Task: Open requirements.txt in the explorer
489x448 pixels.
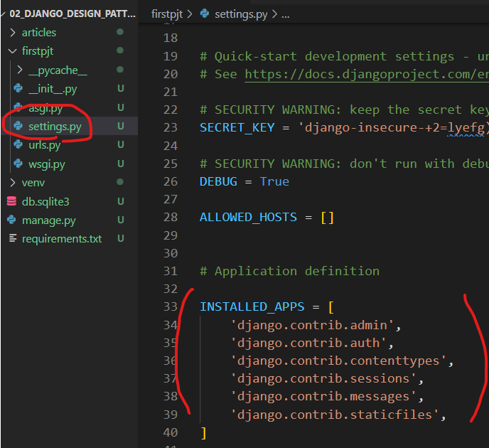Action: tap(62, 239)
